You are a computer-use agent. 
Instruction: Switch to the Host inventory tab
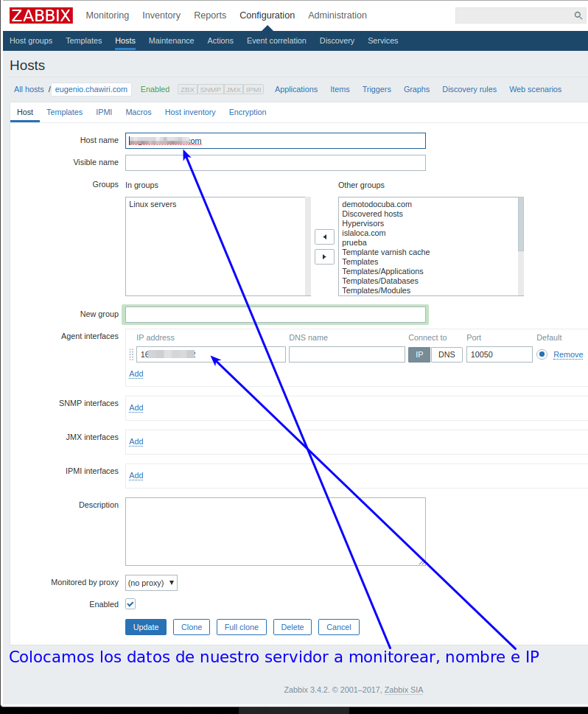(190, 112)
